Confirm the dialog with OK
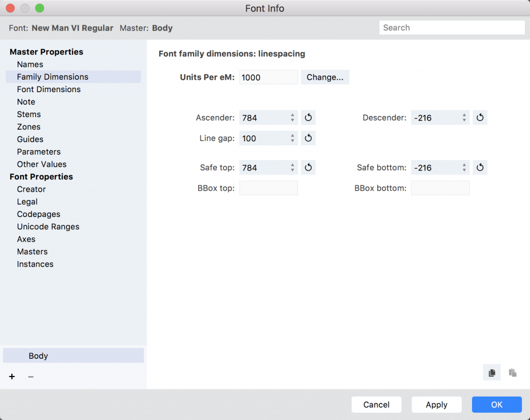 point(496,404)
